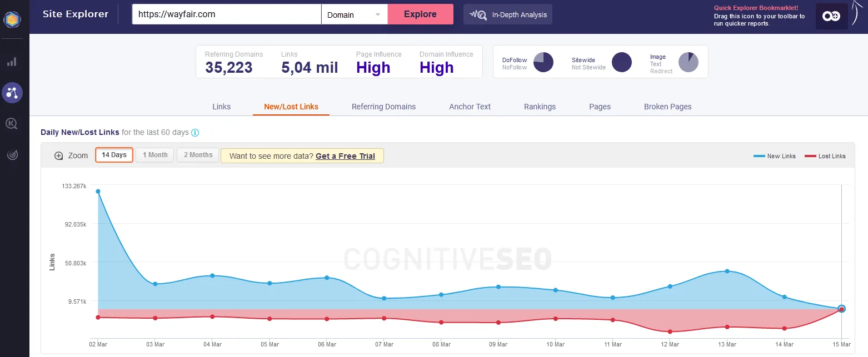
Task: Toggle the New Links legend series
Action: tap(775, 156)
